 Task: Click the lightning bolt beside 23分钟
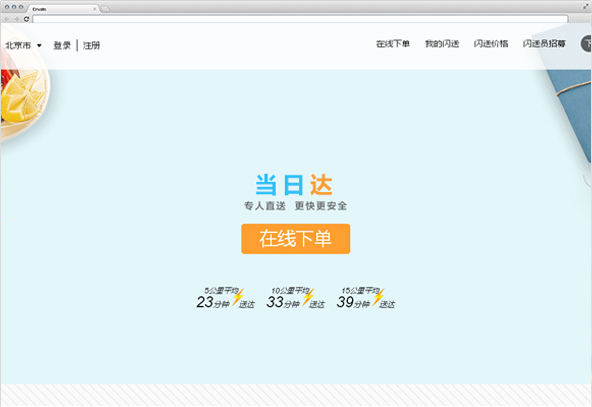[x=238, y=297]
